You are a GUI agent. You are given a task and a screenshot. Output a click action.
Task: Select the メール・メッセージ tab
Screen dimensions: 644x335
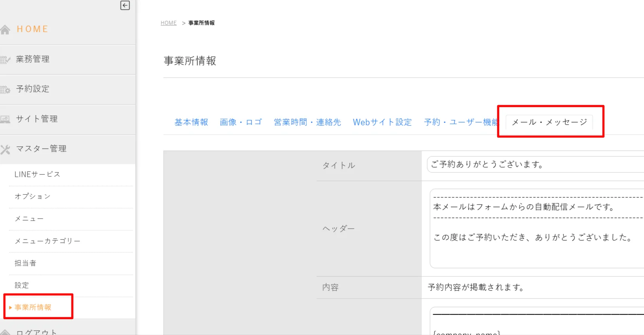click(549, 122)
